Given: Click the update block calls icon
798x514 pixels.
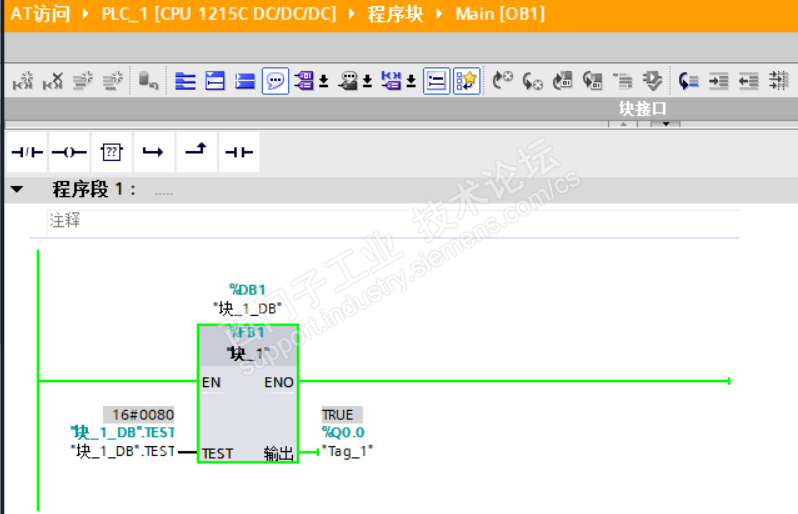Looking at the screenshot, I should (x=563, y=81).
